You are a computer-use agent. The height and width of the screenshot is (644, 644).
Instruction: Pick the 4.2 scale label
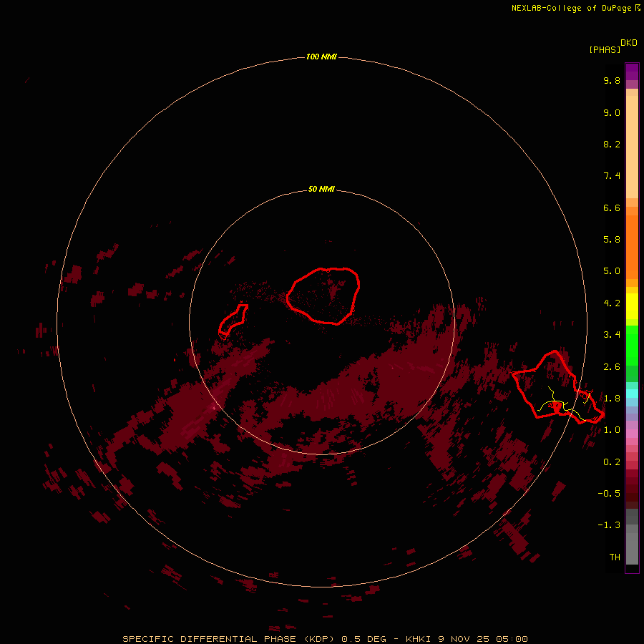click(x=612, y=303)
